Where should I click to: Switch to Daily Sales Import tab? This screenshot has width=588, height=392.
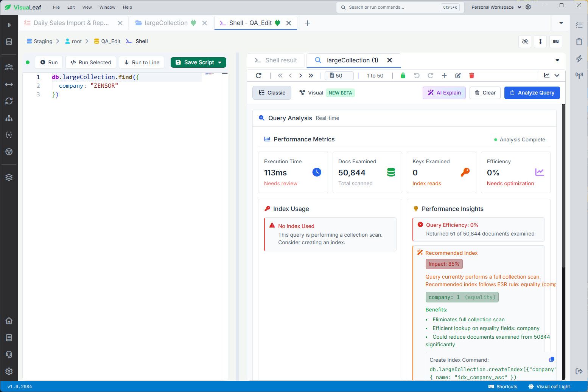71,23
